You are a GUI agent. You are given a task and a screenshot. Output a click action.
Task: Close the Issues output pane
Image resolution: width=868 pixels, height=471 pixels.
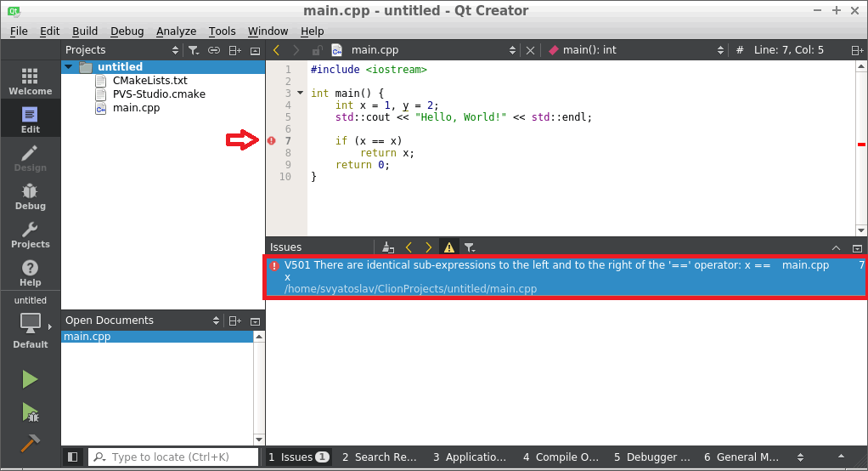pyautogui.click(x=857, y=248)
